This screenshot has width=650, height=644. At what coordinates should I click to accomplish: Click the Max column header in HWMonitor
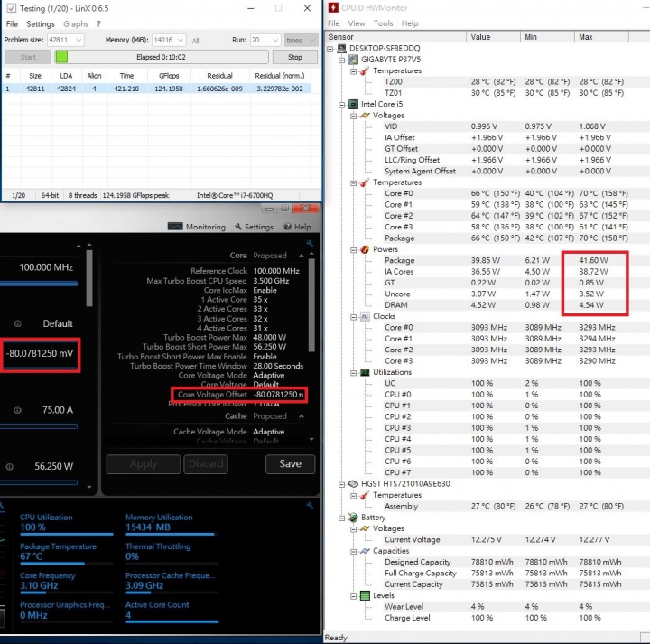coord(601,37)
